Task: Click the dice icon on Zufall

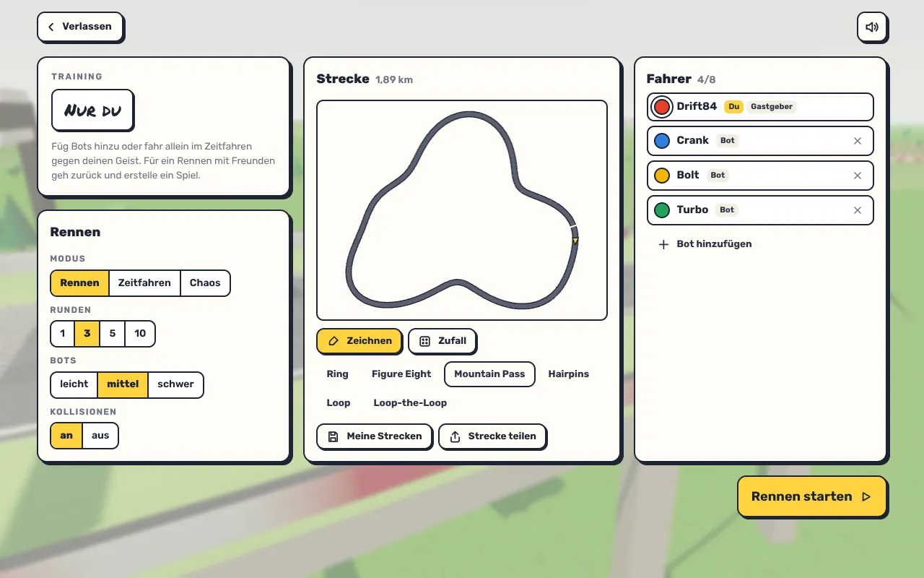Action: click(x=425, y=341)
